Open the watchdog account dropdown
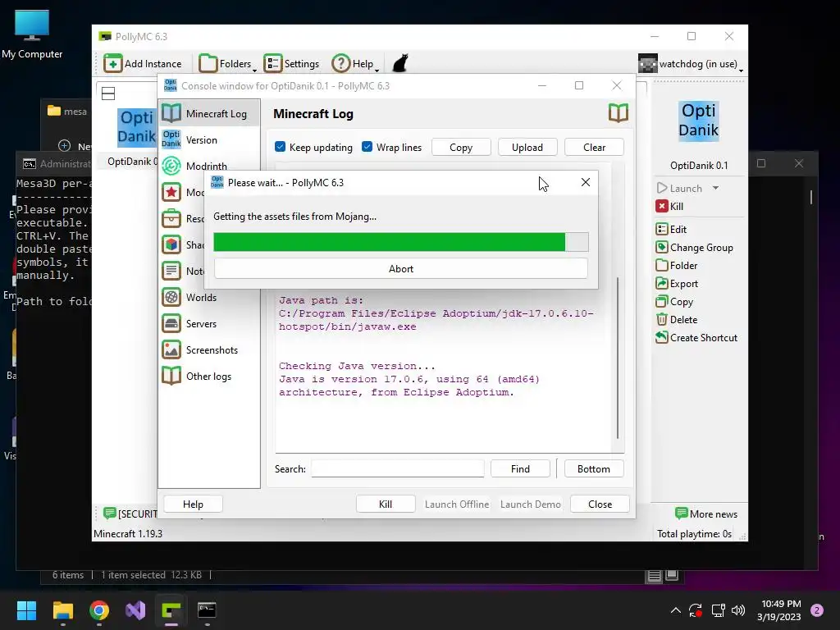This screenshot has height=630, width=840. (x=691, y=64)
